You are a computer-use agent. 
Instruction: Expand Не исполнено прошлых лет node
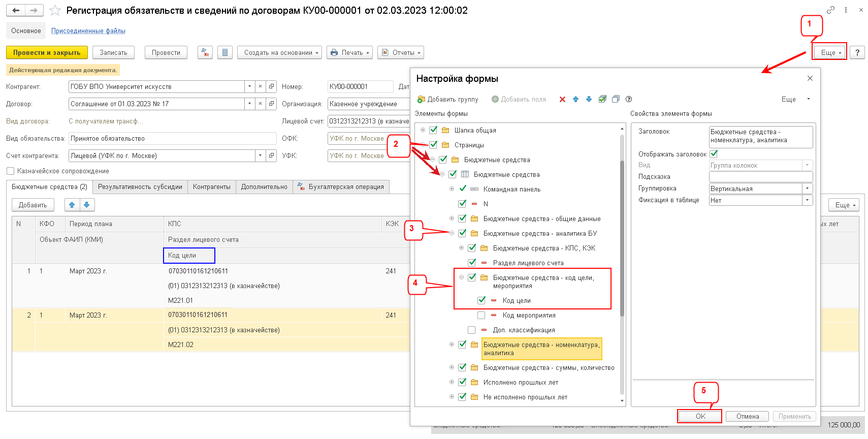(x=452, y=397)
